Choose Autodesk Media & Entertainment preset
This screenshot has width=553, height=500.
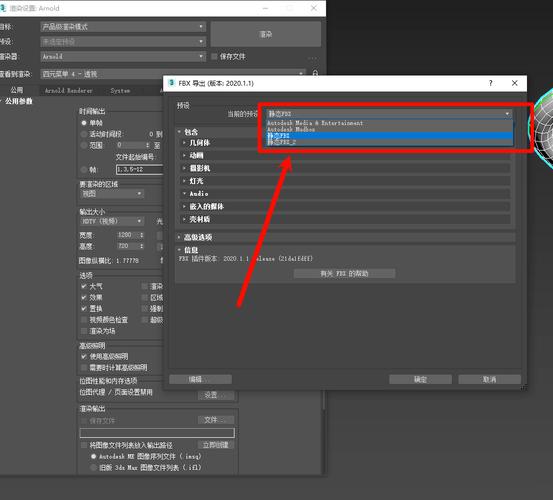tap(389, 123)
